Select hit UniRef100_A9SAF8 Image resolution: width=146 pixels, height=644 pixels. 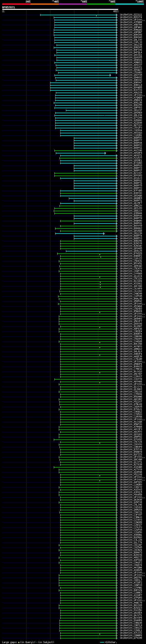(131, 153)
